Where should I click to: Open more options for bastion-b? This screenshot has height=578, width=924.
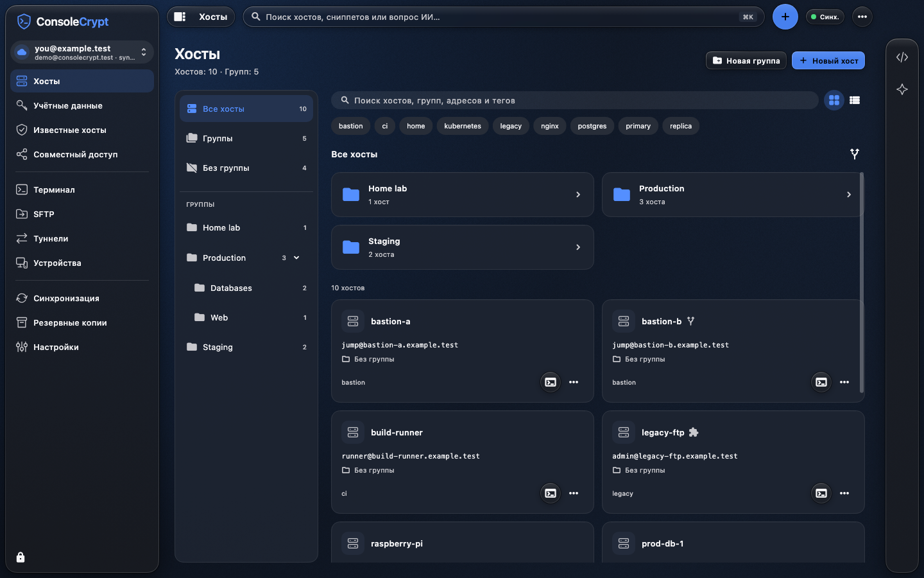844,382
